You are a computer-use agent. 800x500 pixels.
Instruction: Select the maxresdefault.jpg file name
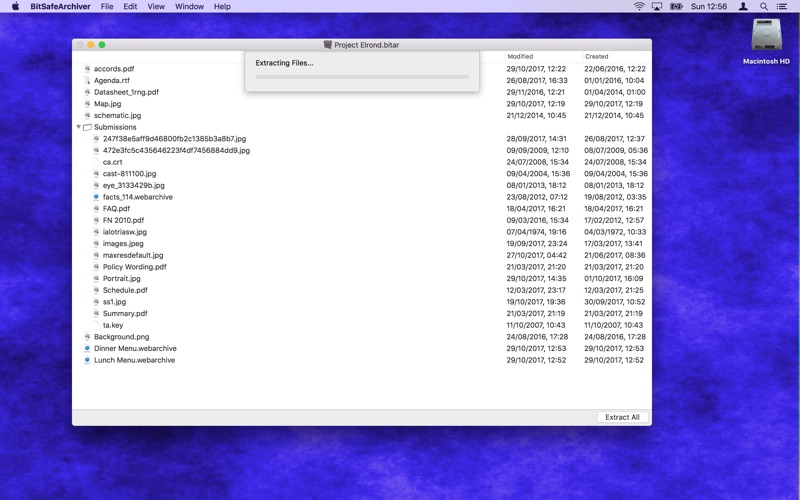pos(133,255)
